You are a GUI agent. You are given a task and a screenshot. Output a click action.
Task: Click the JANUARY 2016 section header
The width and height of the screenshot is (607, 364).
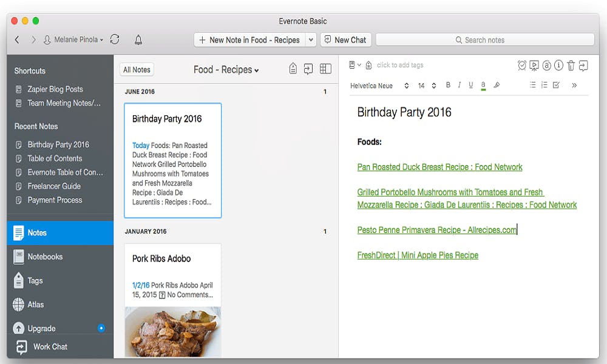click(146, 231)
